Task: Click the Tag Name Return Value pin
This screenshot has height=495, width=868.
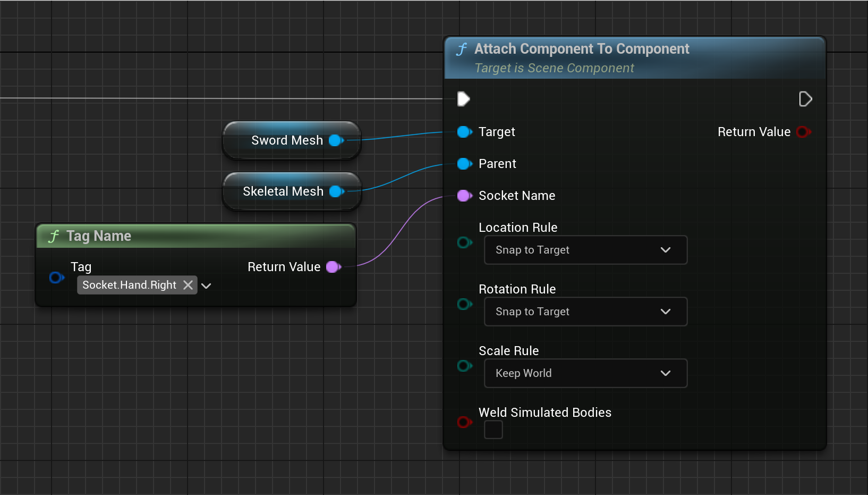Action: point(333,267)
